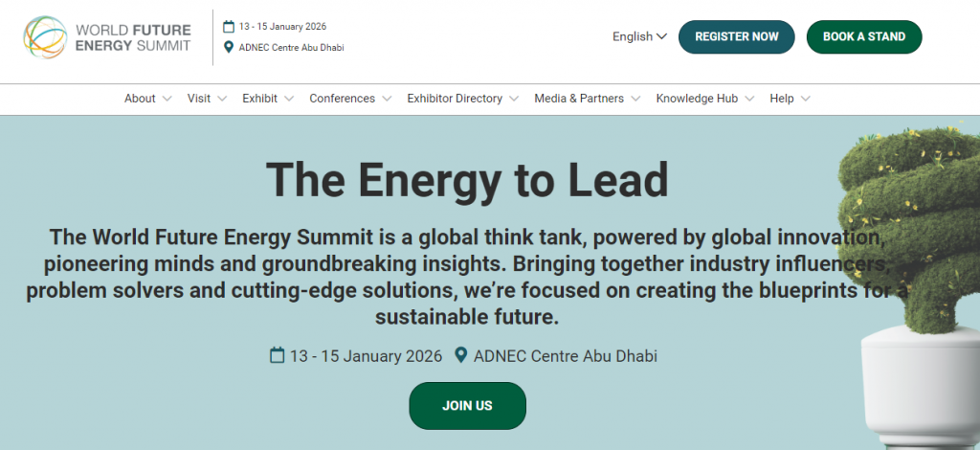Viewport: 980px width, 450px height.
Task: Expand the Exhibit menu chevron
Action: click(289, 99)
